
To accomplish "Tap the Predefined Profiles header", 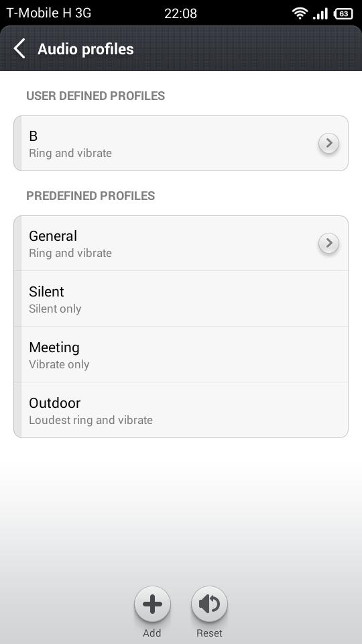I will pyautogui.click(x=90, y=195).
